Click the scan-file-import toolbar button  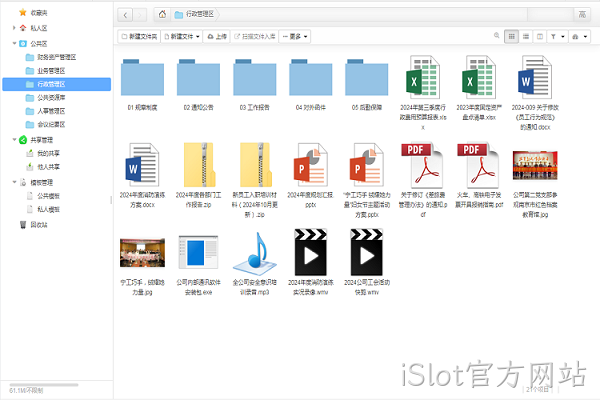pos(254,37)
